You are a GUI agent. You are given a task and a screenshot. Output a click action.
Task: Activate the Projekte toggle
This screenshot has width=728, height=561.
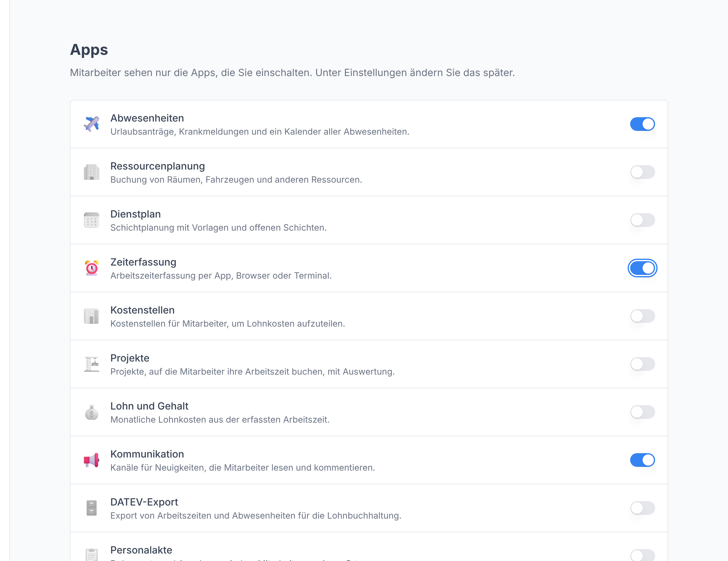[x=642, y=364]
